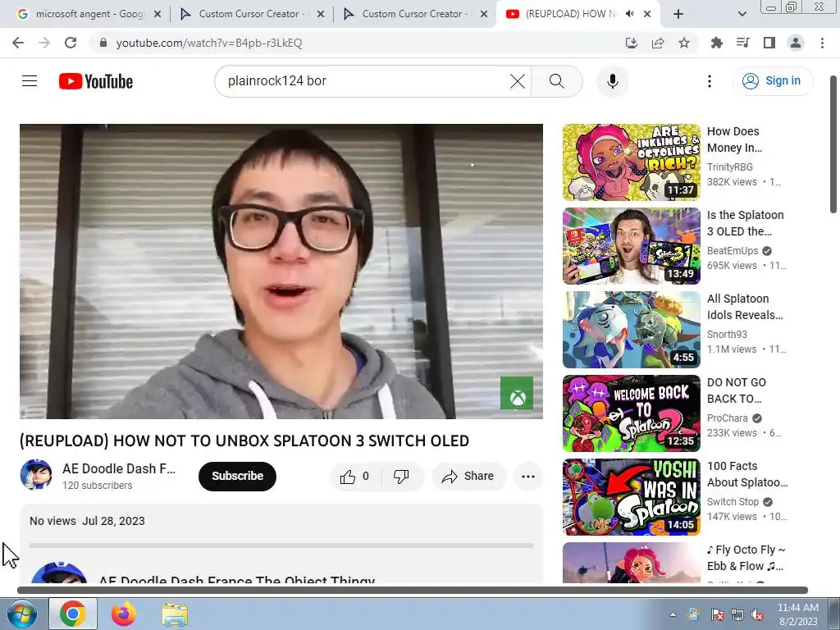Open Chrome three-dot menu
The height and width of the screenshot is (630, 840).
coord(822,43)
